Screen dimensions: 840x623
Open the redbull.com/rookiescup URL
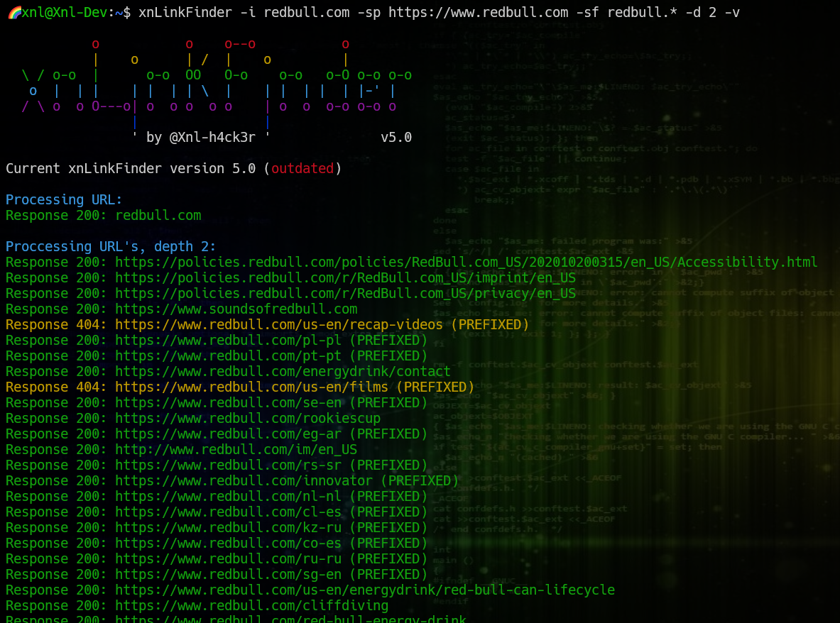point(248,418)
